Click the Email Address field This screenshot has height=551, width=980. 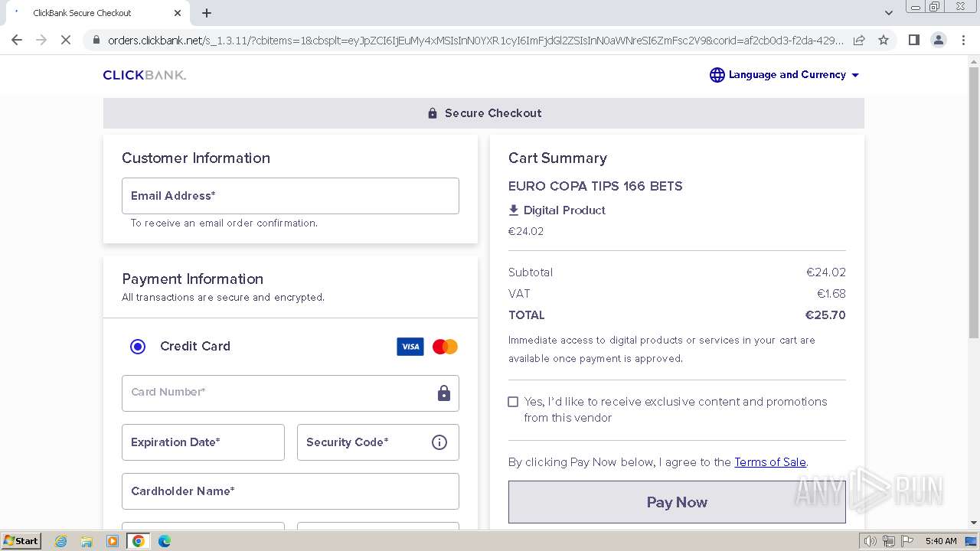[x=290, y=196]
